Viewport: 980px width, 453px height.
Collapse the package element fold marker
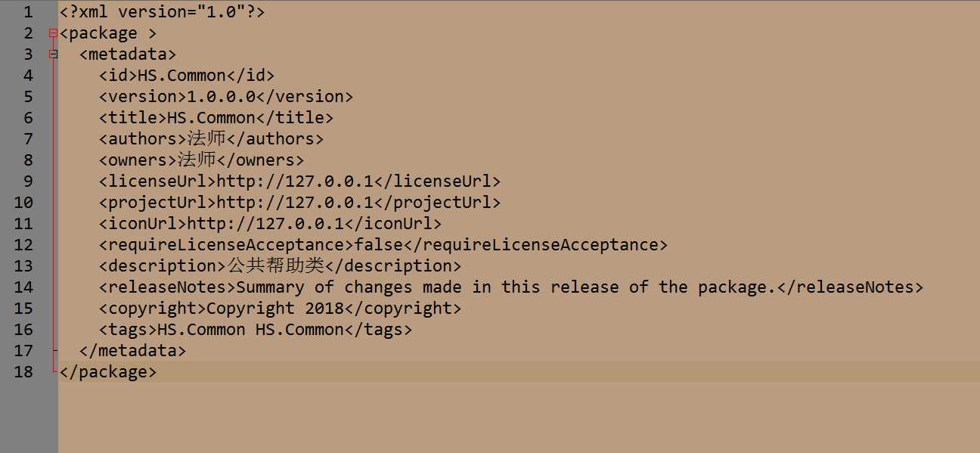coord(53,33)
